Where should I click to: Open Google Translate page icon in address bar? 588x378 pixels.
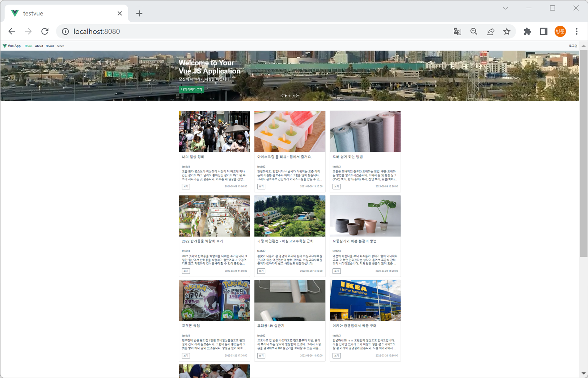click(457, 31)
